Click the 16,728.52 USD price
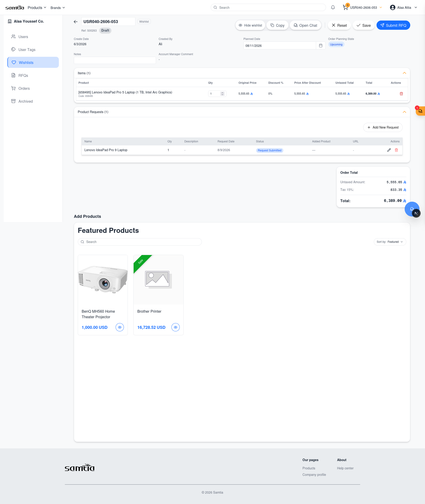425x504 pixels. coord(151,327)
